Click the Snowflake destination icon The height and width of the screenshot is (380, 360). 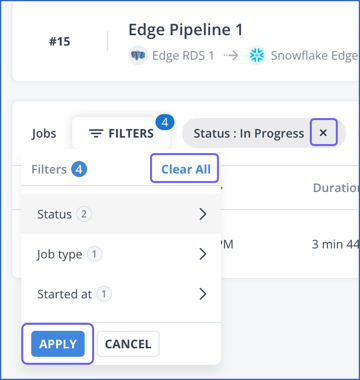click(257, 55)
